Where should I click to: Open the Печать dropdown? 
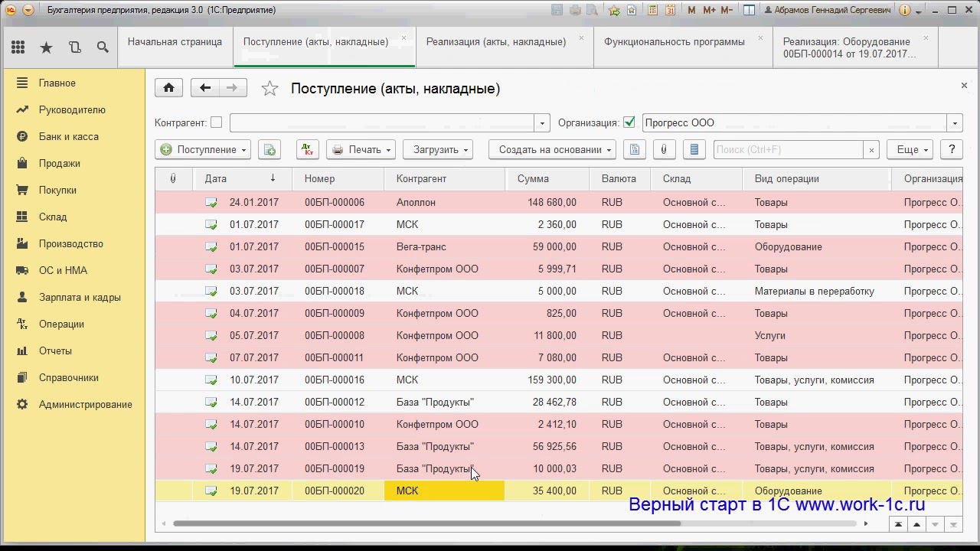coord(361,150)
